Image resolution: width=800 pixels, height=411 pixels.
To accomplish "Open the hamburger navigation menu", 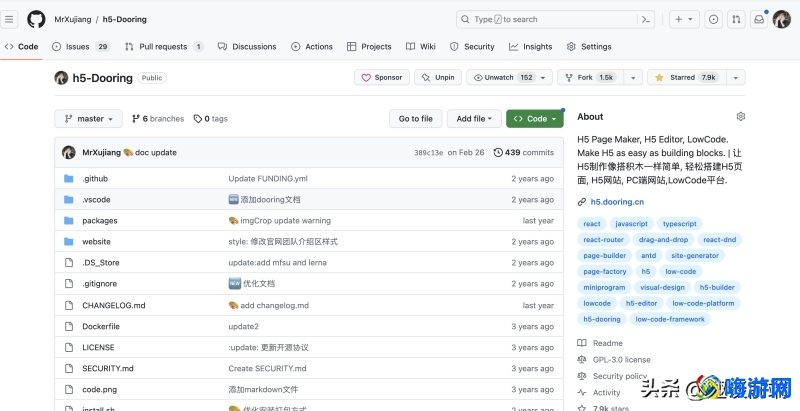I will pyautogui.click(x=9, y=19).
